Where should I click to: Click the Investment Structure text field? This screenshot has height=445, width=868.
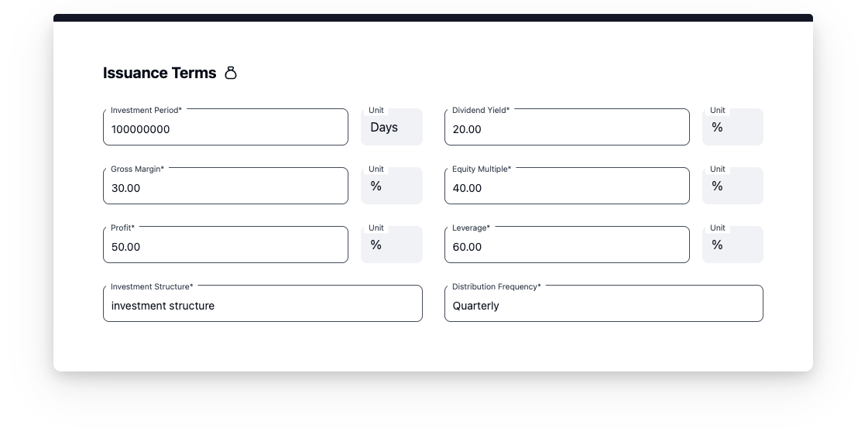click(x=262, y=305)
